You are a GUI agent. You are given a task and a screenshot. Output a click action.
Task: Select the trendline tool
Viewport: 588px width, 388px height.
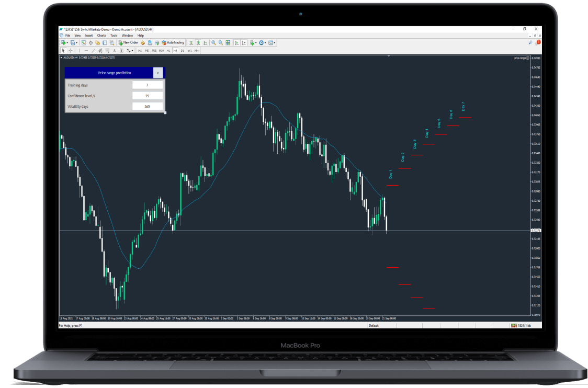[93, 51]
